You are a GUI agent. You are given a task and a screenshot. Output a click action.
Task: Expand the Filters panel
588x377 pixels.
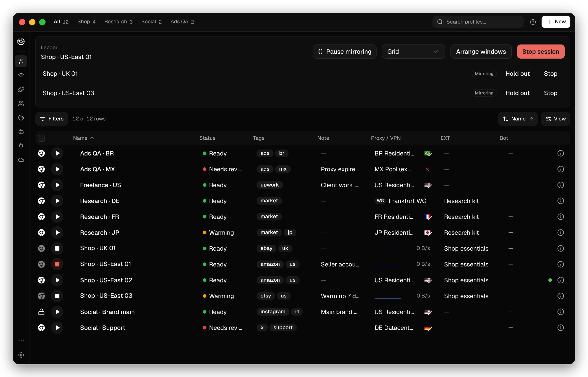(52, 119)
